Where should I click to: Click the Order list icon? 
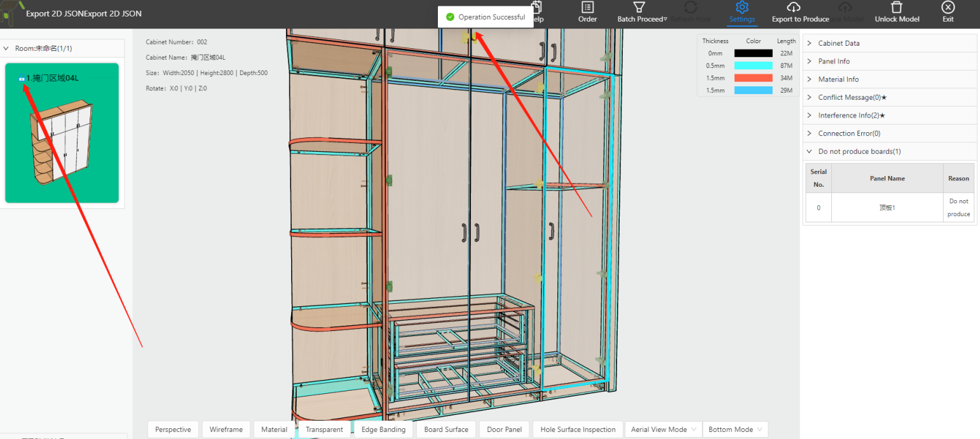tap(587, 8)
